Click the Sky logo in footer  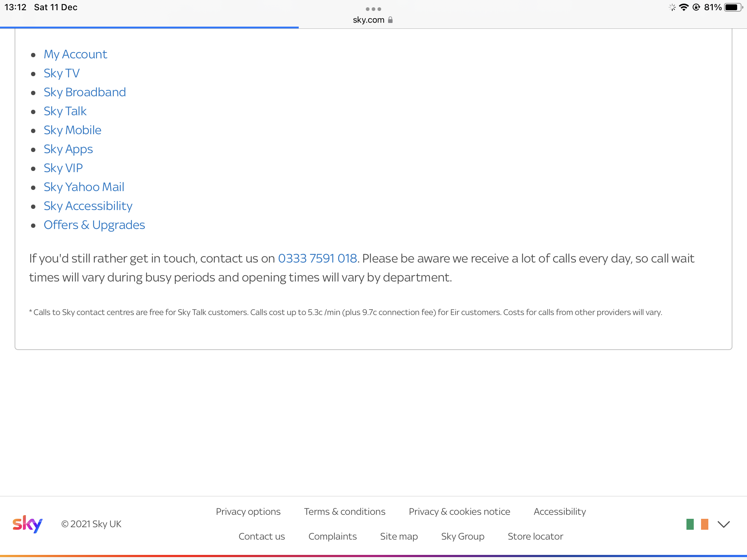click(x=28, y=524)
